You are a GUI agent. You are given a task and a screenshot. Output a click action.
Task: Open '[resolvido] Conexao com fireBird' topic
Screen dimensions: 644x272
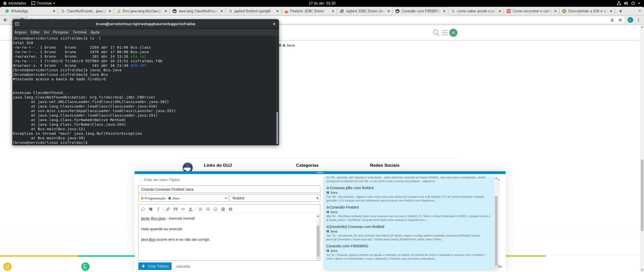[357, 227]
